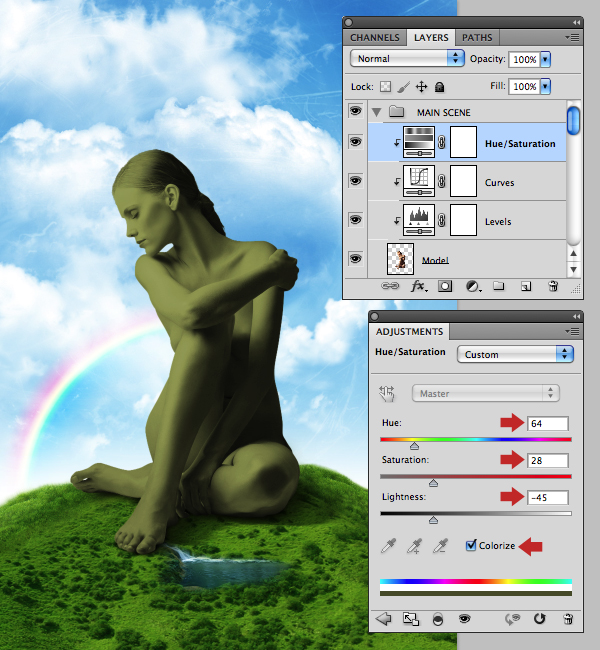Delete adjustment trash icon in Adjustments panel
Screen dimensions: 600x650
point(568,619)
